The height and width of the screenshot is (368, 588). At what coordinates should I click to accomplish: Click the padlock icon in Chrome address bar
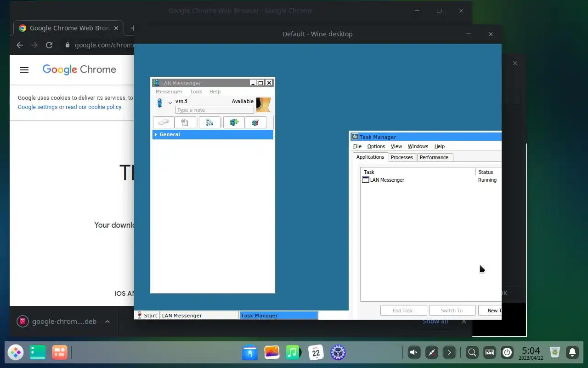click(68, 45)
